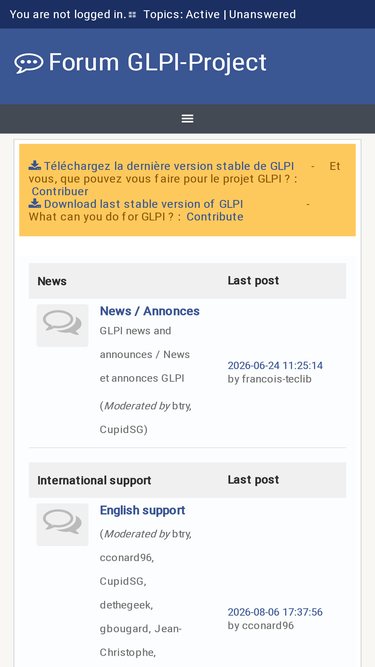Open the English support forum
Image resolution: width=375 pixels, height=667 pixels.
click(x=142, y=510)
